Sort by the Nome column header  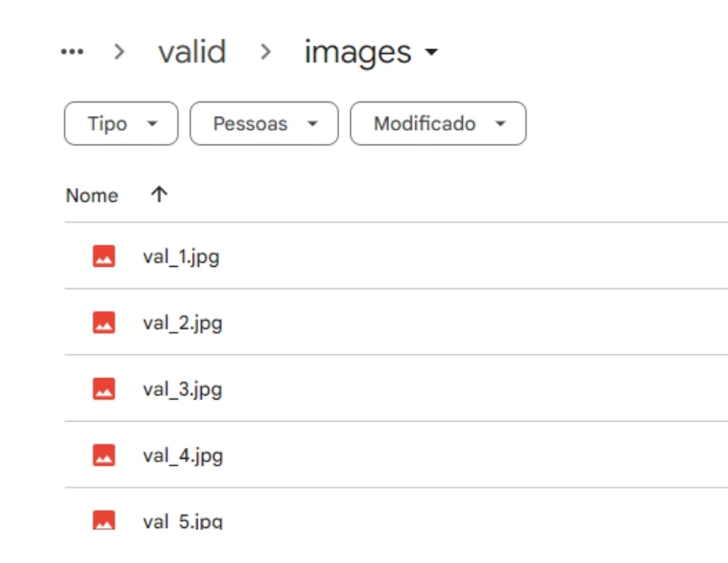point(92,195)
